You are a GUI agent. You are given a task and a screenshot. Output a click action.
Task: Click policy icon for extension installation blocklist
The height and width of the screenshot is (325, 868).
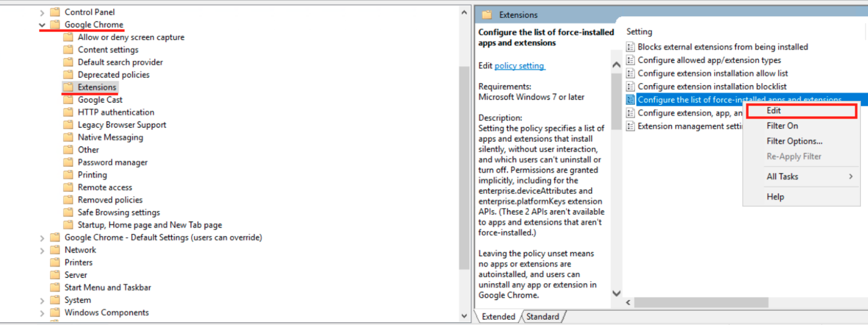pyautogui.click(x=630, y=86)
